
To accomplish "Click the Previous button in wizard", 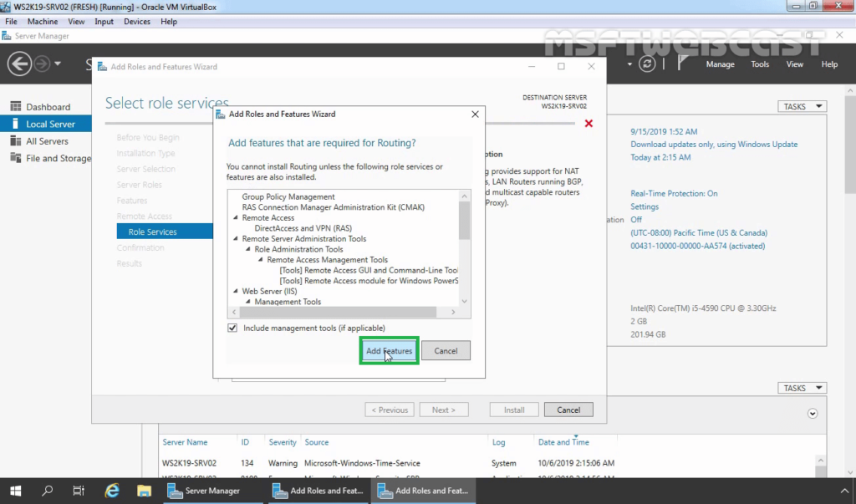I will coord(390,410).
